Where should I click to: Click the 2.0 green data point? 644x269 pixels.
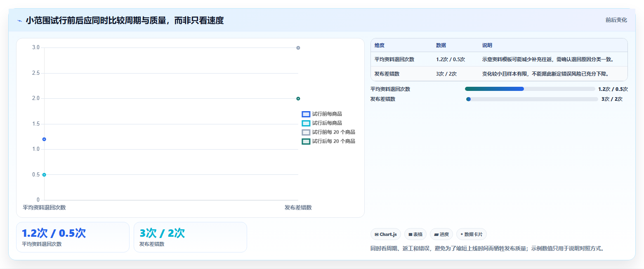tap(298, 99)
